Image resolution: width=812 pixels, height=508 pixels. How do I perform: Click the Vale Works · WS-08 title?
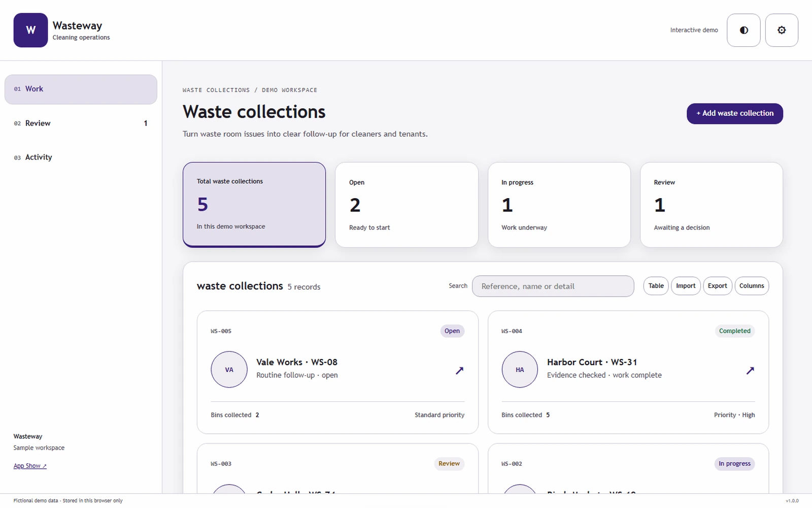(297, 362)
